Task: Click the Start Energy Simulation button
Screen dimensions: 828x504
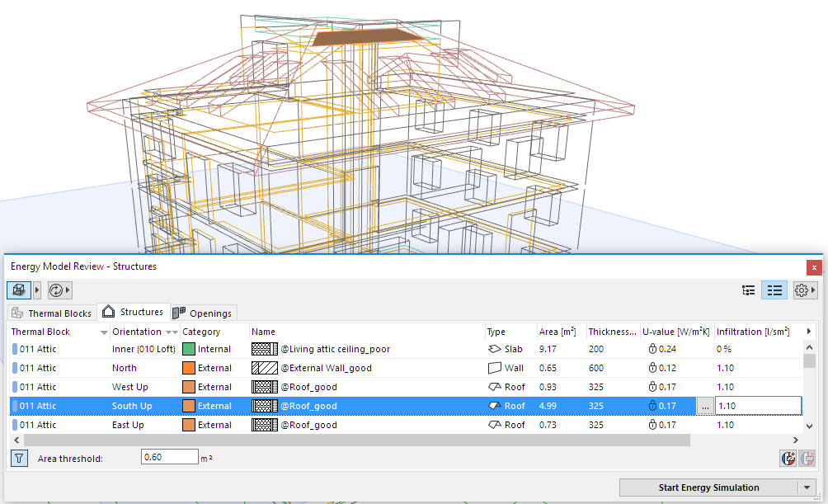Action: point(708,488)
